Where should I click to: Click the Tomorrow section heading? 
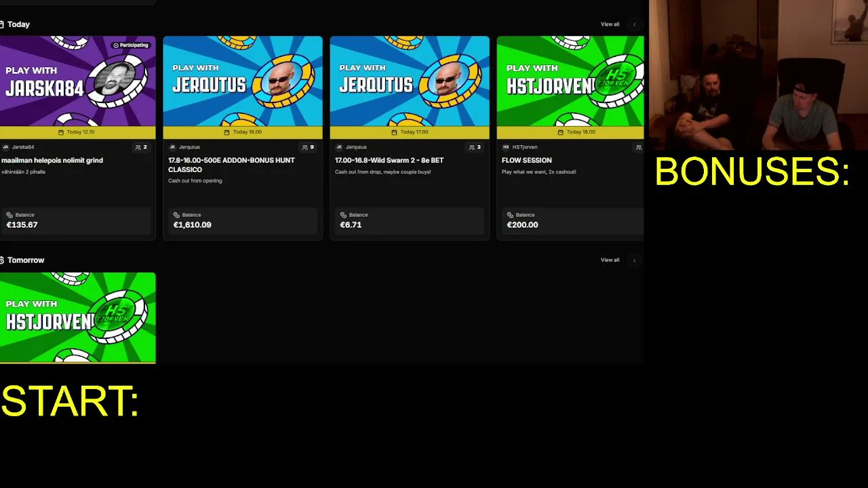click(26, 260)
